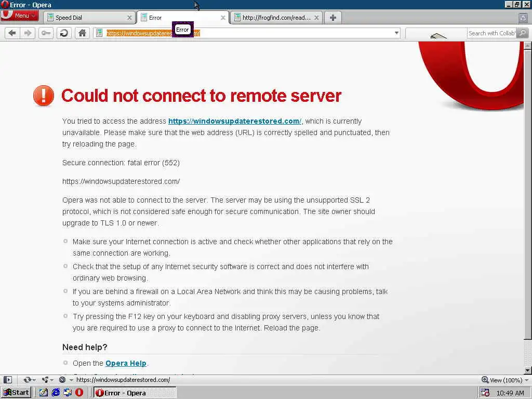Click the text Secure connection: fatal error (552)
The height and width of the screenshot is (399, 532).
pyautogui.click(x=121, y=163)
